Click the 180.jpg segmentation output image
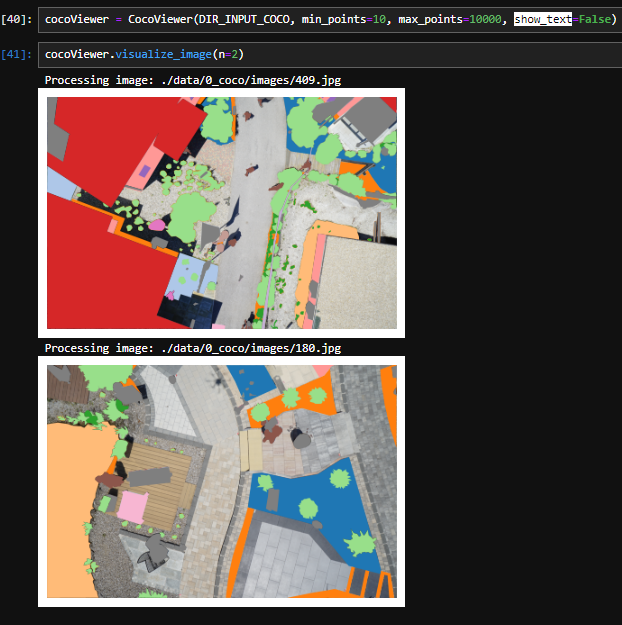622x625 pixels. point(222,481)
